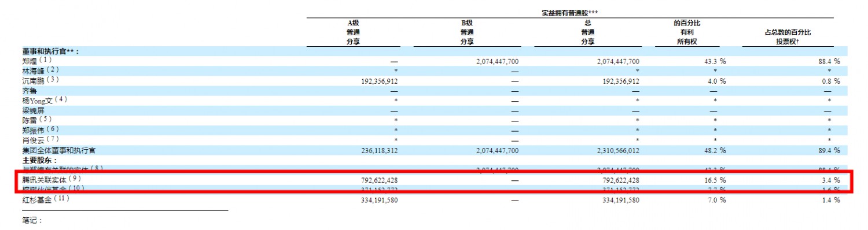Select 红杉基金's total value 334,191,580

click(x=621, y=200)
